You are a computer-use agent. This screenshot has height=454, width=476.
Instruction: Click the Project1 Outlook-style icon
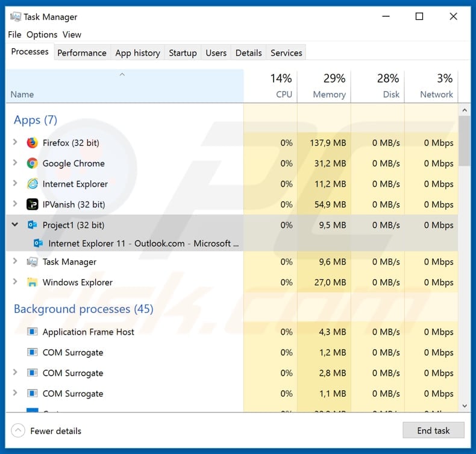[x=32, y=225]
